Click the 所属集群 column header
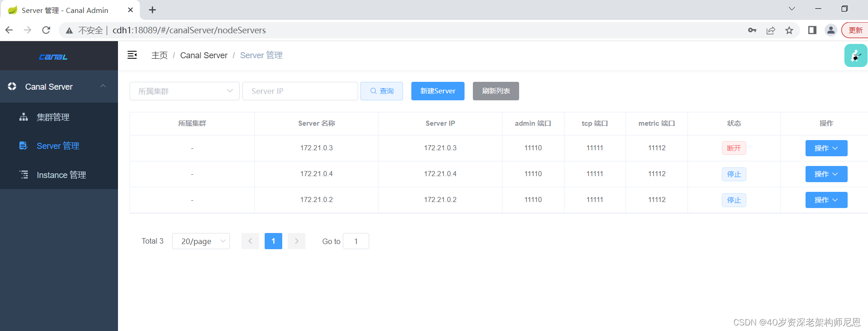 click(192, 123)
